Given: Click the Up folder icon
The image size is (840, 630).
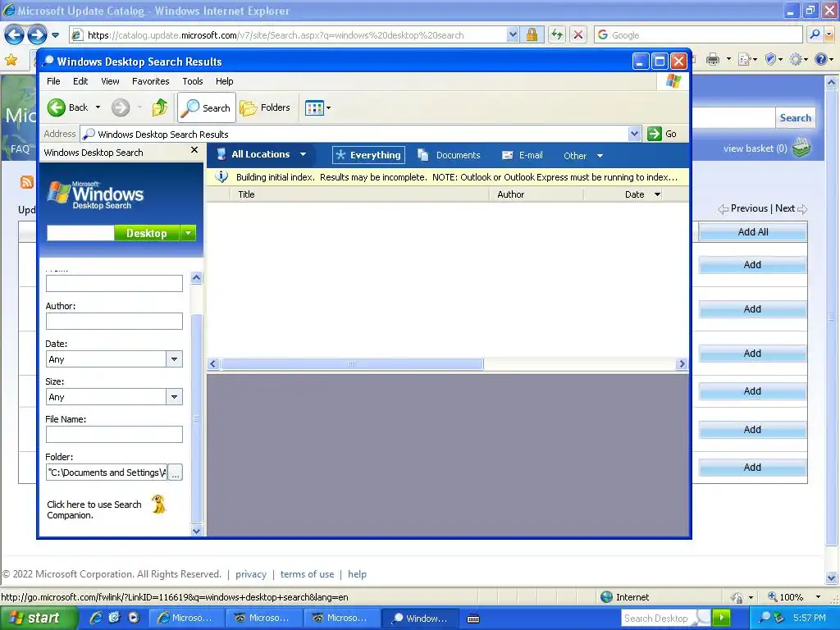Looking at the screenshot, I should pos(159,107).
